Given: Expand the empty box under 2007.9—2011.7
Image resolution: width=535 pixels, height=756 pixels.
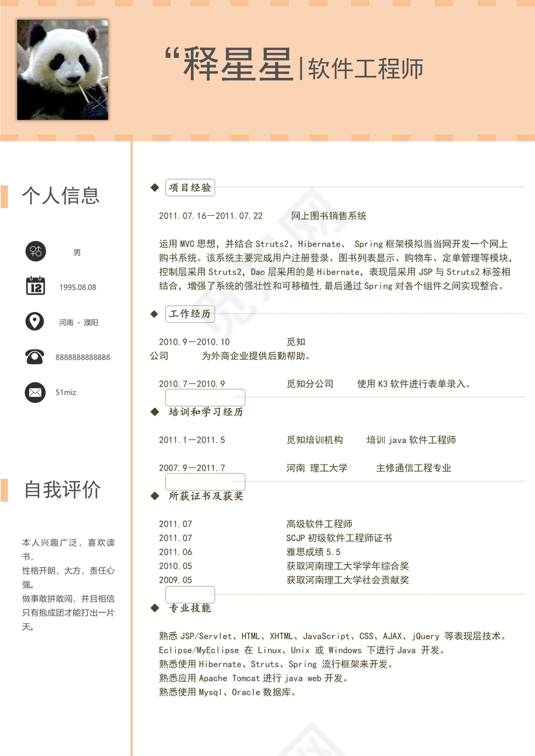Looking at the screenshot, I should pos(205,481).
